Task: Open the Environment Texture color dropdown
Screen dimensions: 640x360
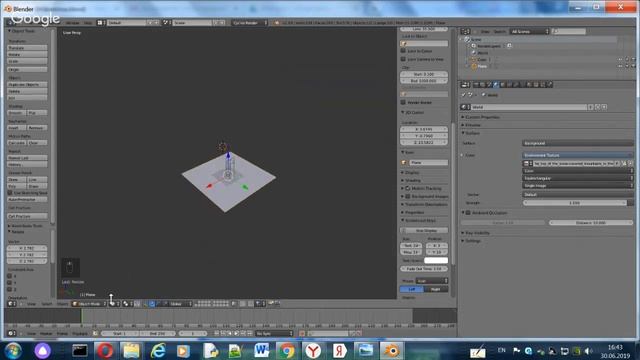Action: [578, 155]
